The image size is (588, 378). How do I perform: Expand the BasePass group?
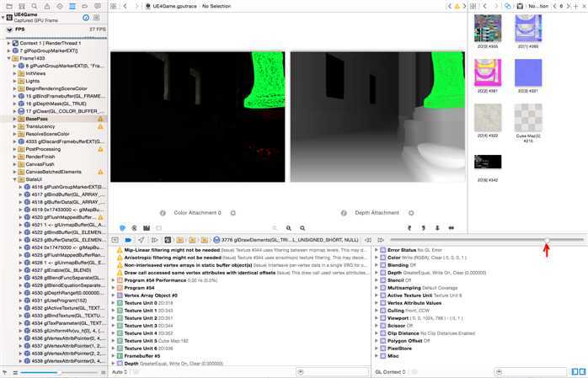click(14, 119)
